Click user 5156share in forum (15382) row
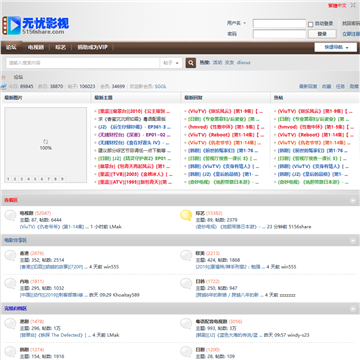Viewport: 360px width, 360px height. [299, 227]
